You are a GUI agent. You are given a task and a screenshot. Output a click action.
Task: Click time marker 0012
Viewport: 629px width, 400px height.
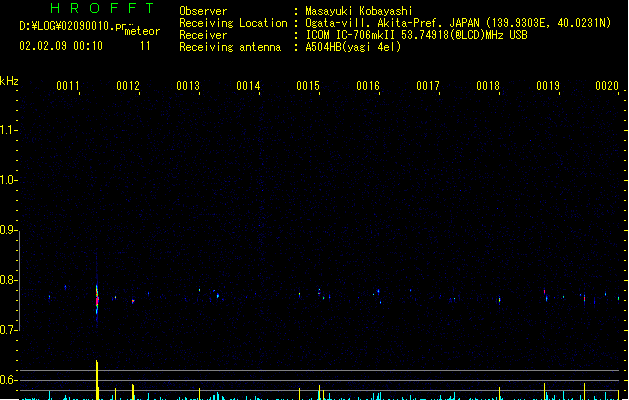coord(128,86)
